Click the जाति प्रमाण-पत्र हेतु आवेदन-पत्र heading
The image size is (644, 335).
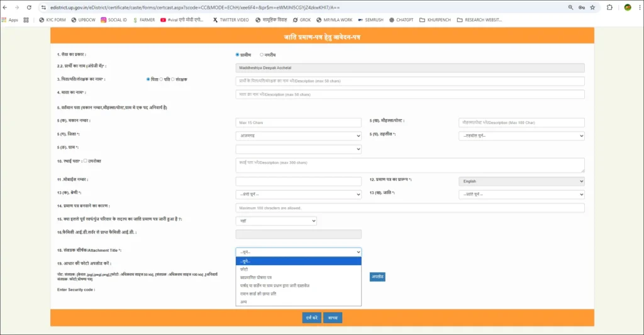coord(322,37)
